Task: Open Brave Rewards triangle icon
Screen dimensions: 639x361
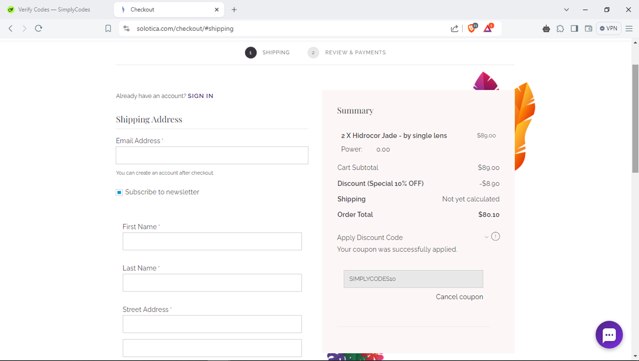Action: pos(488,28)
